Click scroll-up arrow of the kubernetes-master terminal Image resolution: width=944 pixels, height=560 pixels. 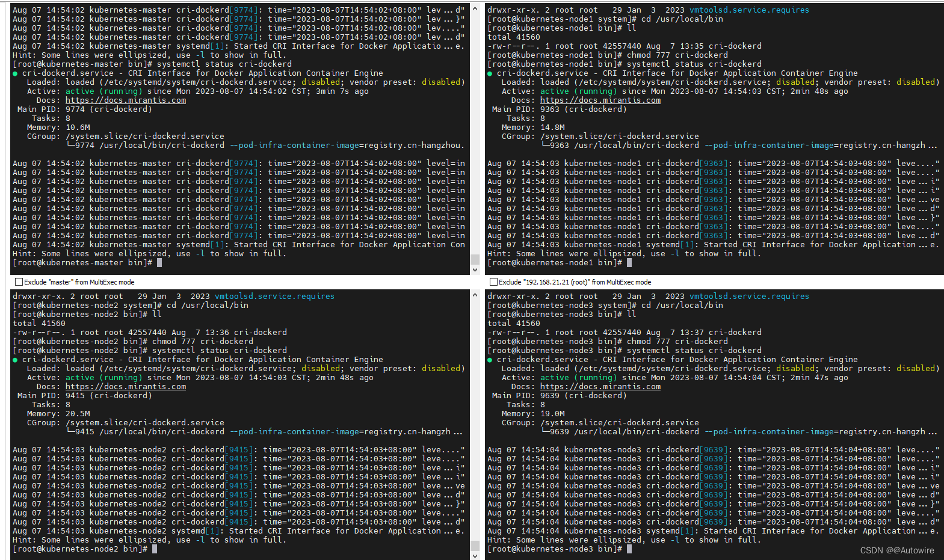pos(475,8)
